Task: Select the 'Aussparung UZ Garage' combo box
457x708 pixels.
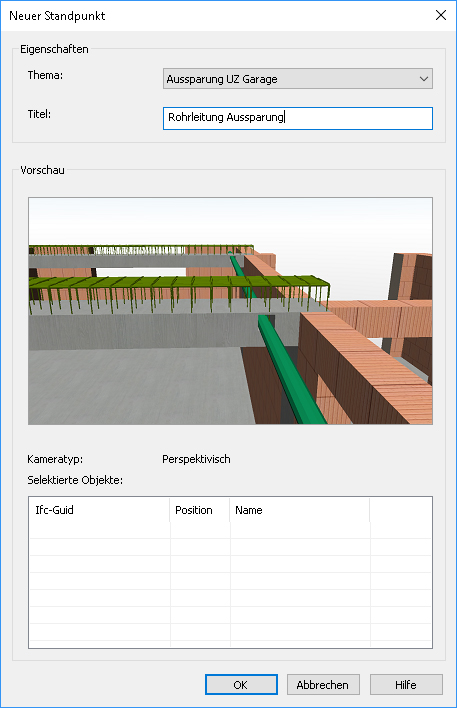Action: [298, 79]
